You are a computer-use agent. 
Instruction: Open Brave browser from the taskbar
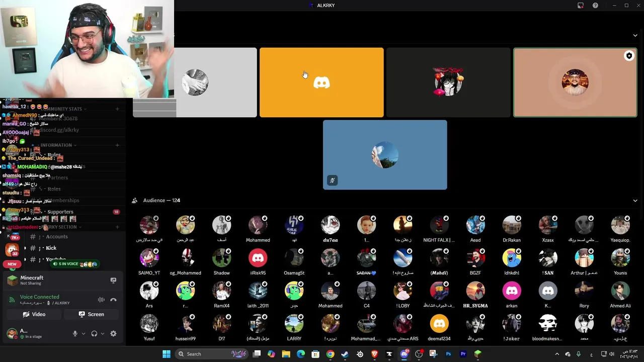374,354
